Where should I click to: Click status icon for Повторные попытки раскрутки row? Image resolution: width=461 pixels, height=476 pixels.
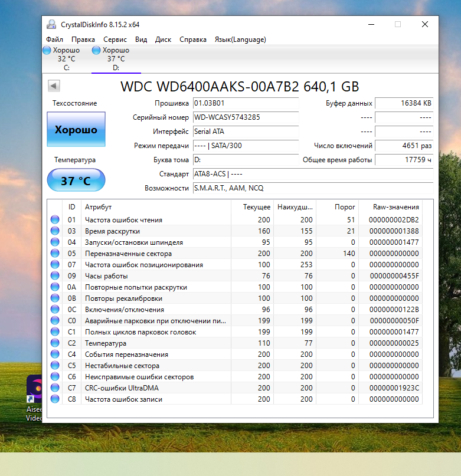point(55,287)
